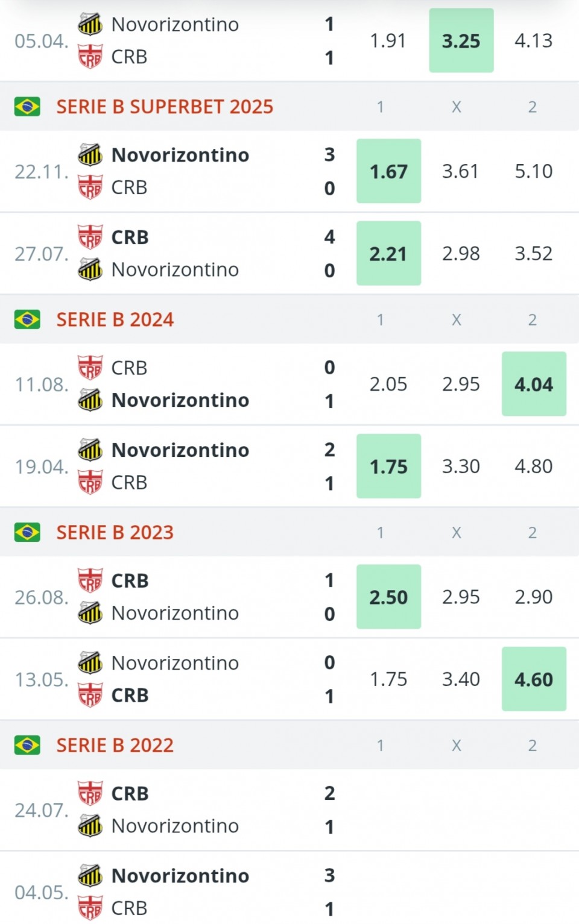
Task: Tap the Brazil flag beside Serie B 2022
Action: click(27, 745)
